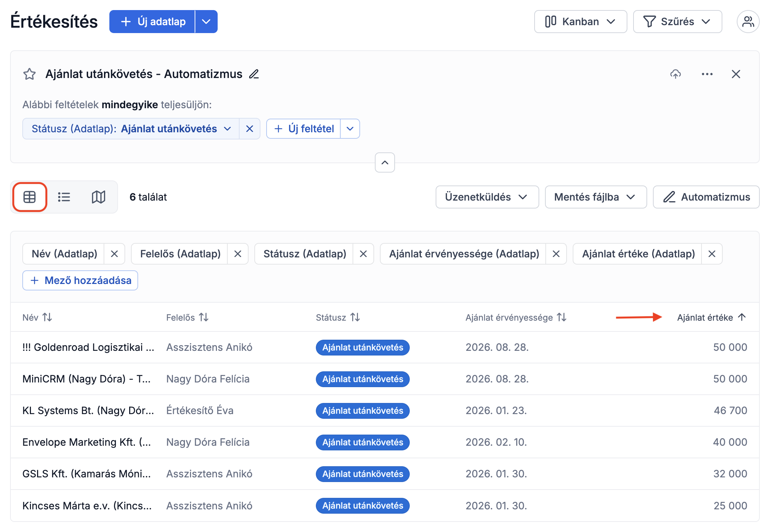Screen dimensions: 772x532
Task: Add a new condition with Új feltétel
Action: (x=304, y=129)
